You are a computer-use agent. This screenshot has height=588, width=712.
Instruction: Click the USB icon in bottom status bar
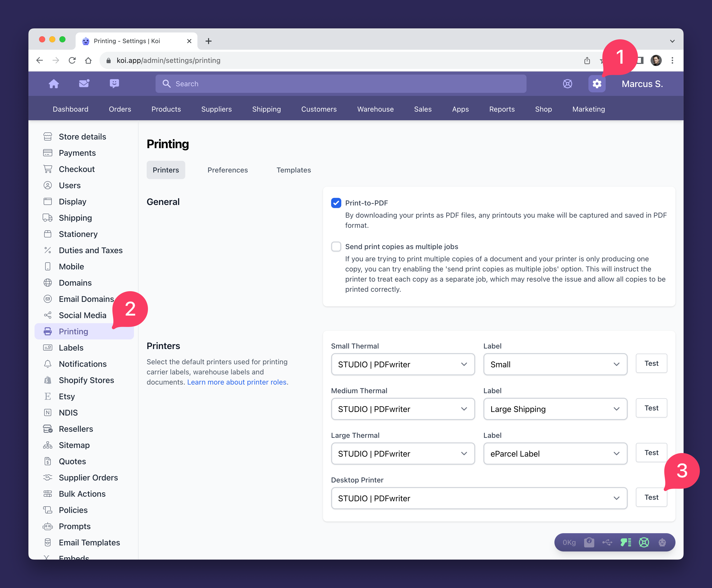pos(607,543)
